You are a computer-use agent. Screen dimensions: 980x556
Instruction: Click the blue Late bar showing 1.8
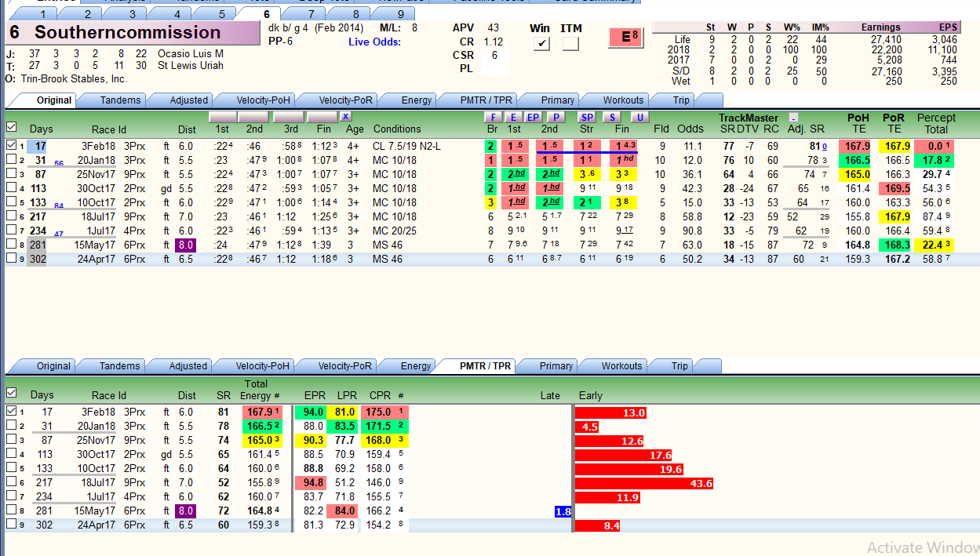563,511
